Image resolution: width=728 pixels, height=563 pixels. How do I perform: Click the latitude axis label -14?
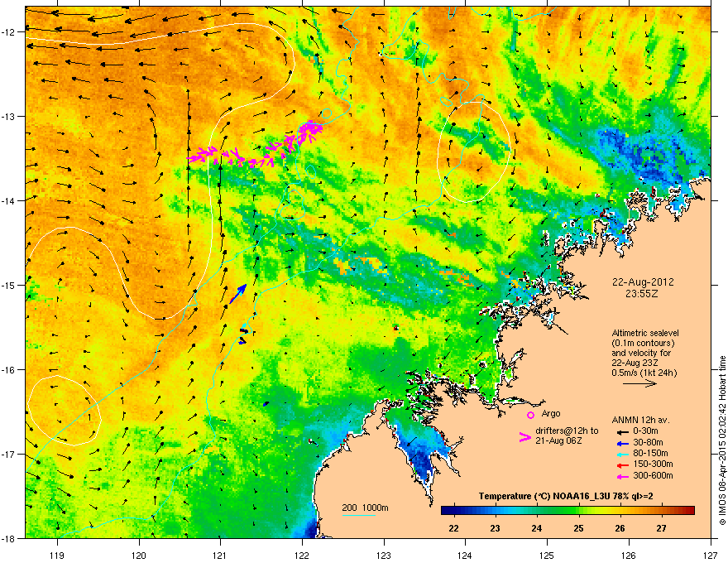point(8,200)
